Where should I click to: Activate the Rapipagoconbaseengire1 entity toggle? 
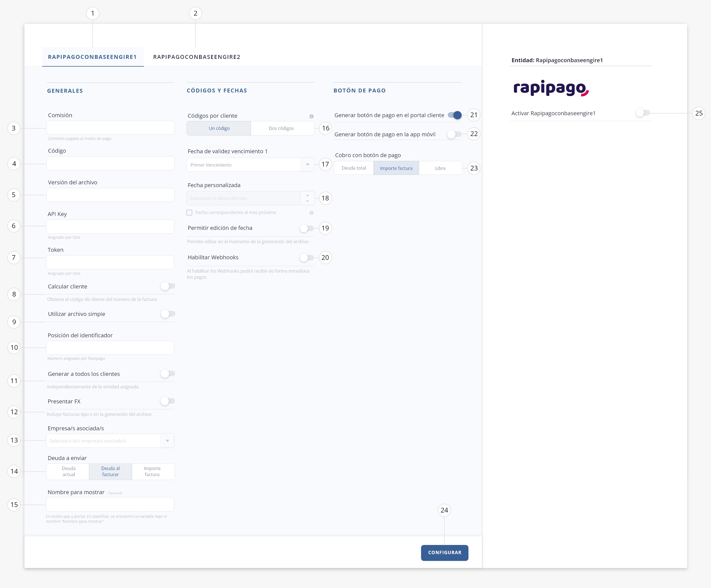point(642,113)
